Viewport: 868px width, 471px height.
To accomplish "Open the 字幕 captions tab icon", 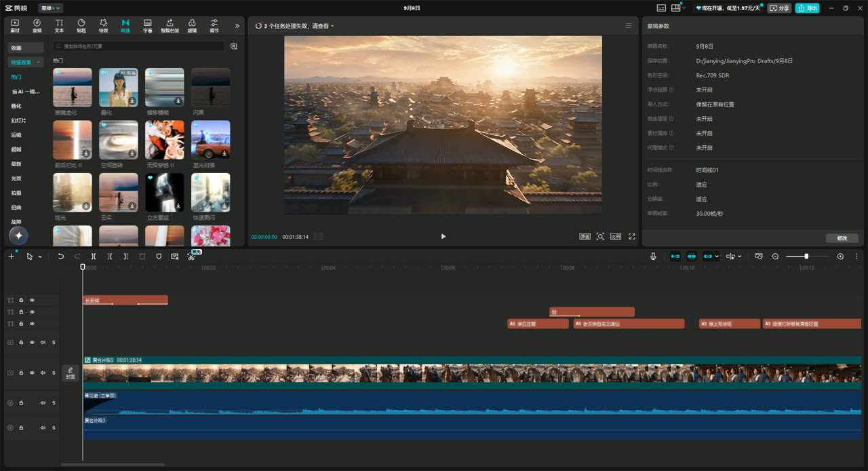I will [148, 26].
